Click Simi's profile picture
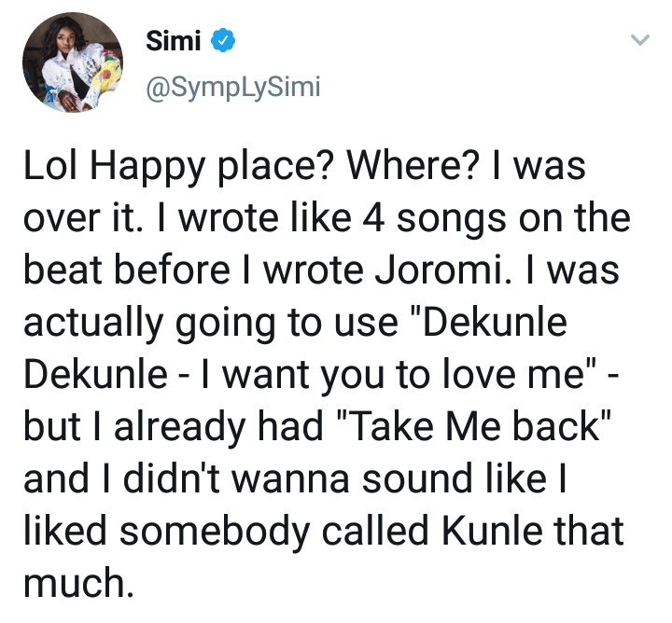This screenshot has height=623, width=672. 73,65
